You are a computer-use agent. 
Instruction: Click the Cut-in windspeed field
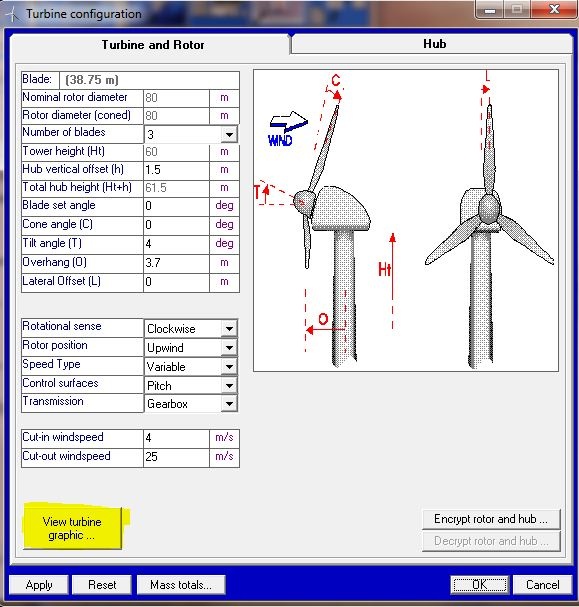[x=176, y=438]
